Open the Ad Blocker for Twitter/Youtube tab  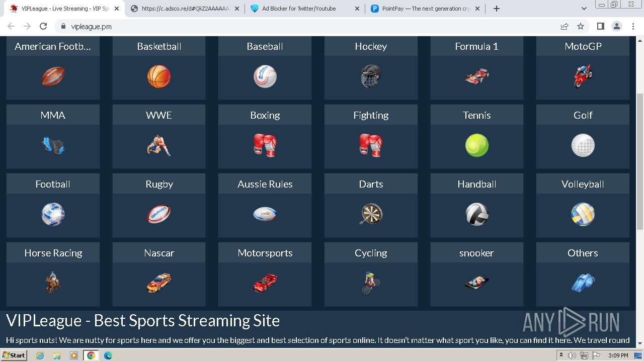tap(305, 9)
